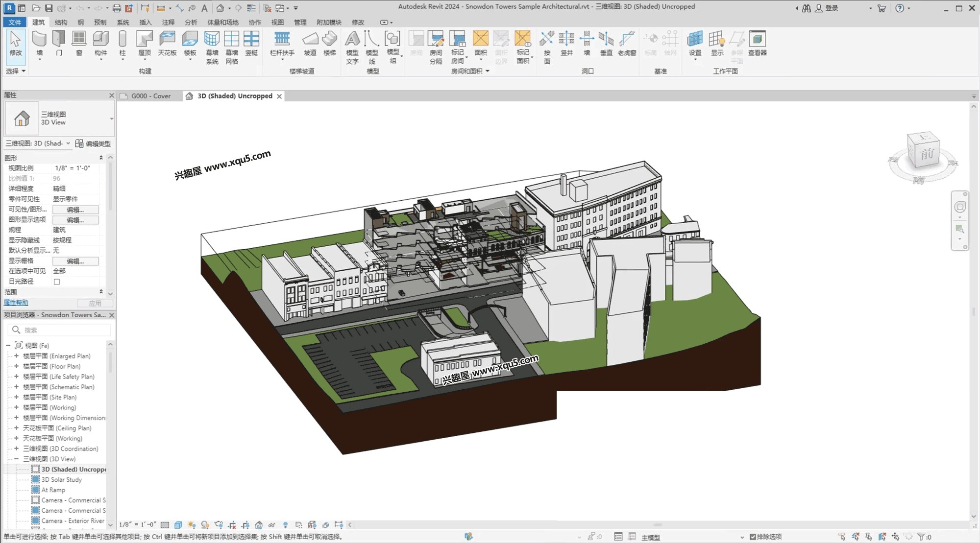Select the Shaft (竖井) opening tool
Viewport: 980px width, 543px height.
(x=566, y=43)
